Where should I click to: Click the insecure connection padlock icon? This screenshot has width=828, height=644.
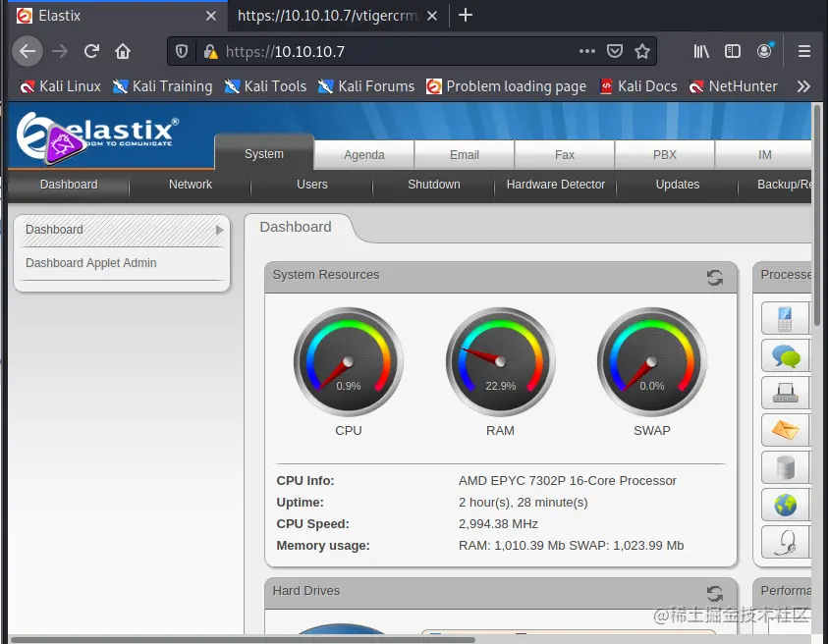click(x=210, y=51)
